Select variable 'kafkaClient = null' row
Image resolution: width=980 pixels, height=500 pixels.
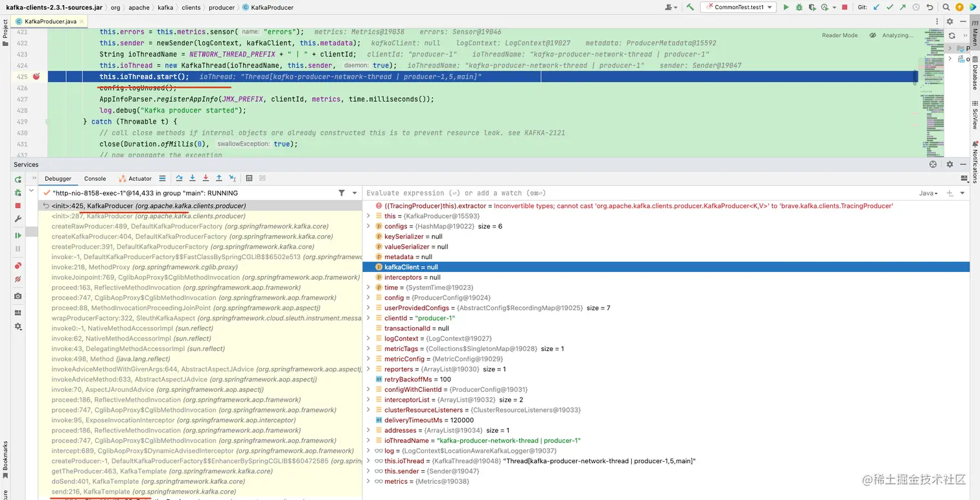tap(666, 267)
